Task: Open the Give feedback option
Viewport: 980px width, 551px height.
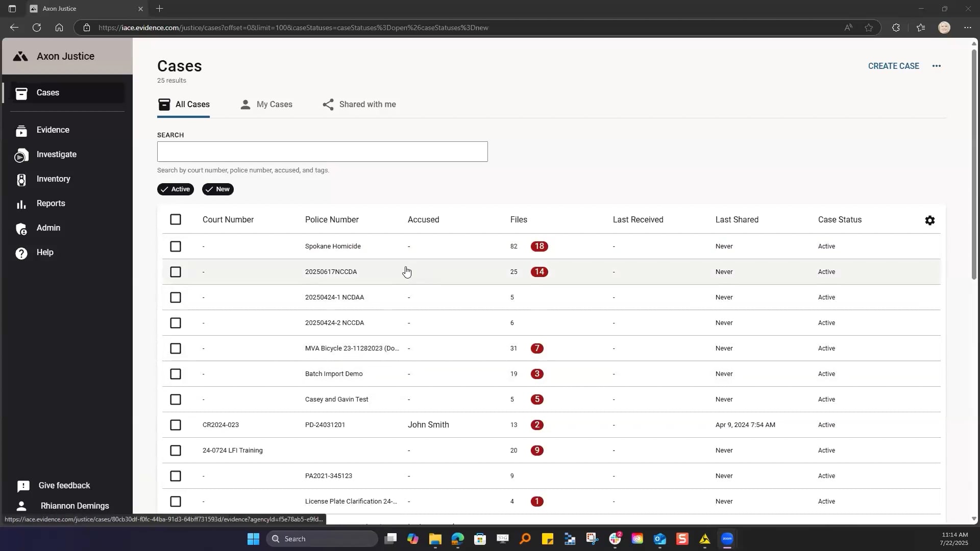Action: tap(64, 485)
